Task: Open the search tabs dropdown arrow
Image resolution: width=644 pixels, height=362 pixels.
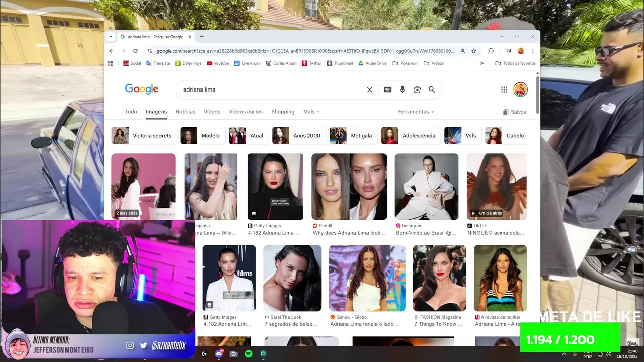Action: pos(111,37)
